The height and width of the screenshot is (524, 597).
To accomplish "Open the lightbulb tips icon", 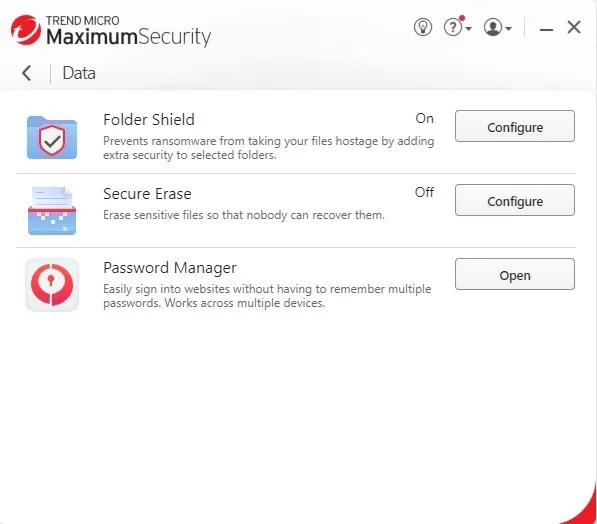I will click(x=423, y=27).
